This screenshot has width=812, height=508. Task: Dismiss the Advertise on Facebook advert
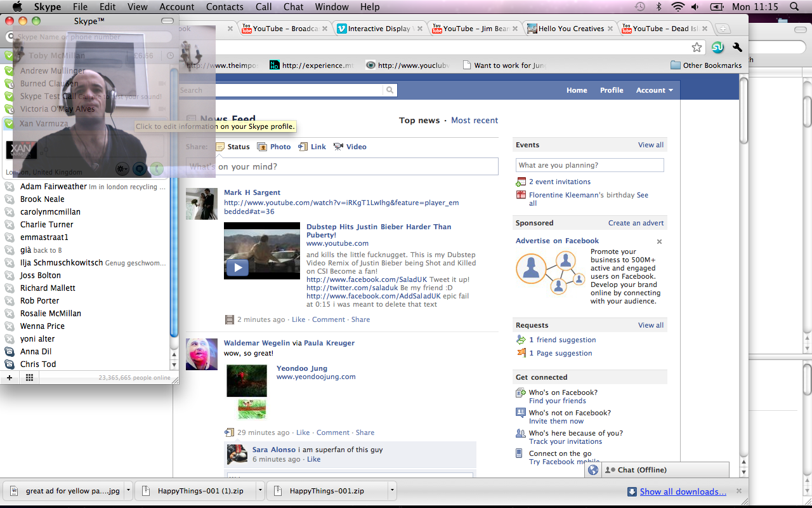659,242
